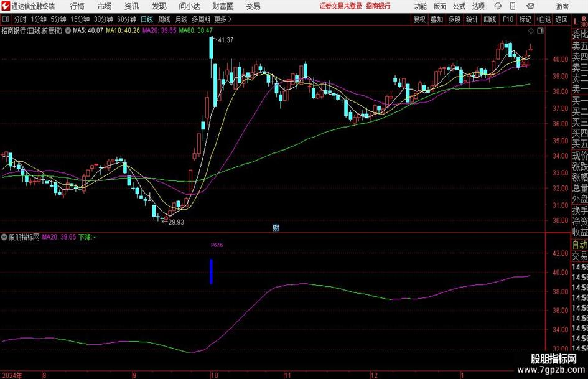Click the 多股 multi-stock toolbar button

pos(454,19)
